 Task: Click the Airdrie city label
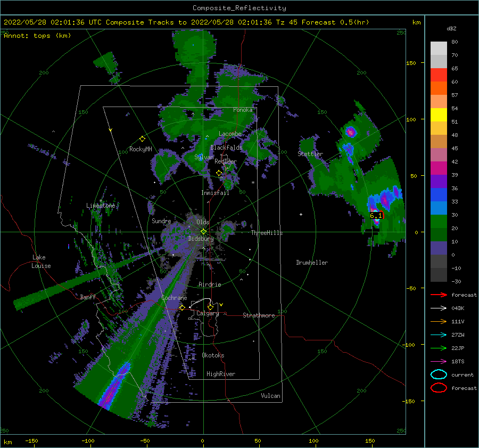210,284
